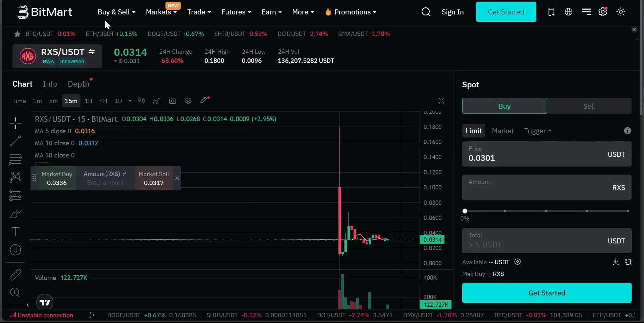
Task: Select the brush drawing tool
Action: pos(15,214)
